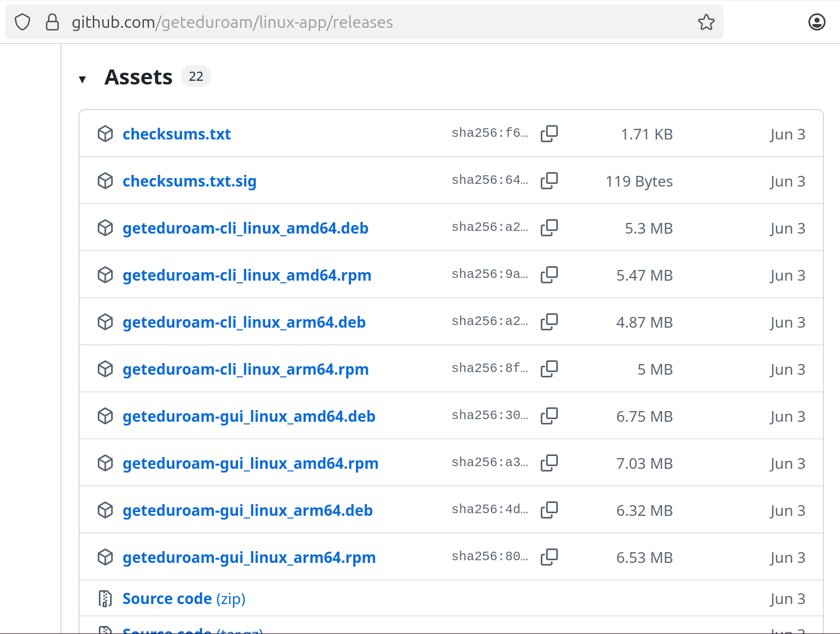Image resolution: width=840 pixels, height=634 pixels.
Task: Copy SHA256 hash for checksums.txt.sig
Action: 549,181
